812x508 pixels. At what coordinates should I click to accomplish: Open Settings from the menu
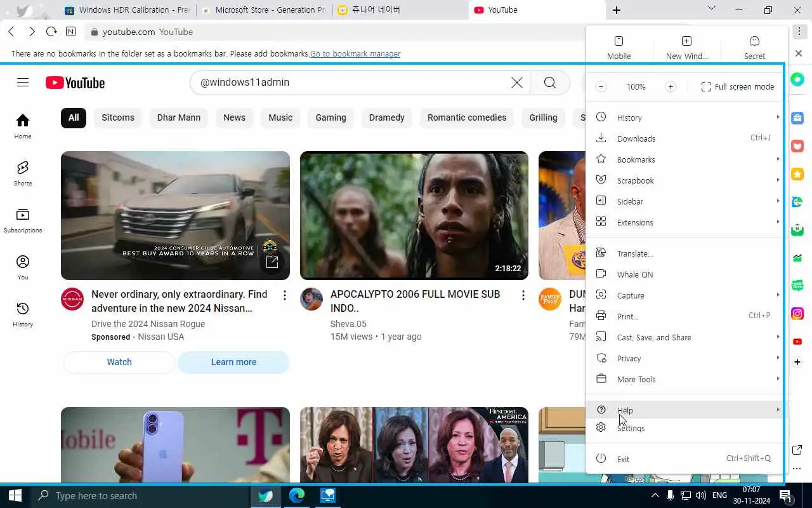pos(686,428)
